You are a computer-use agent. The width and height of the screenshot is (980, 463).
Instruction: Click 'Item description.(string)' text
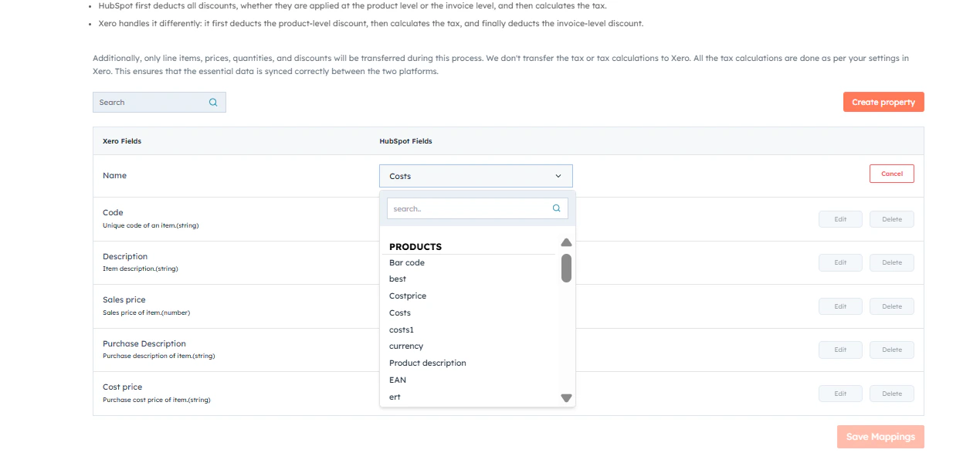pyautogui.click(x=141, y=269)
